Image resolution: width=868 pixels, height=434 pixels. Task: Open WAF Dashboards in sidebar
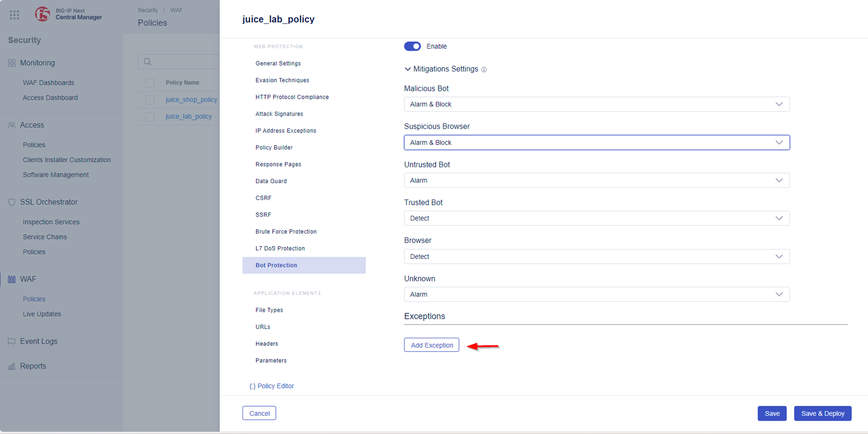pos(49,83)
